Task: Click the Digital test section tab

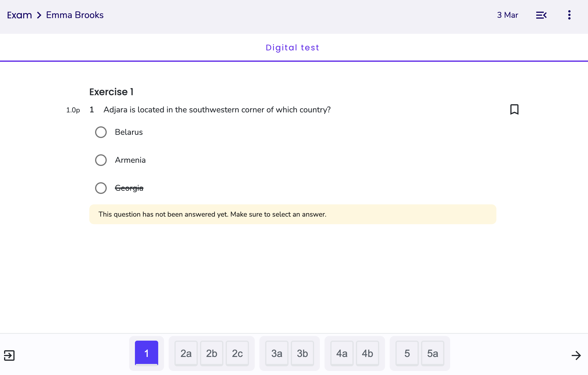Action: click(x=293, y=47)
